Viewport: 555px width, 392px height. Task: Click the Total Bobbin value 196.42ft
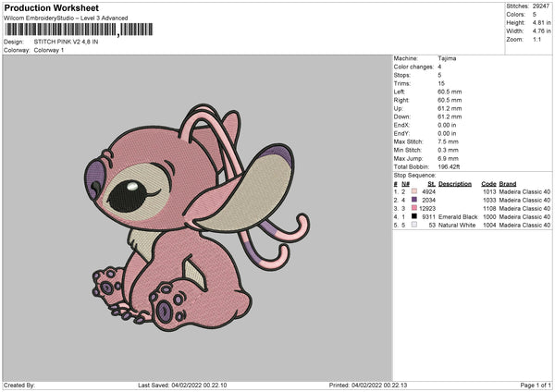point(449,167)
